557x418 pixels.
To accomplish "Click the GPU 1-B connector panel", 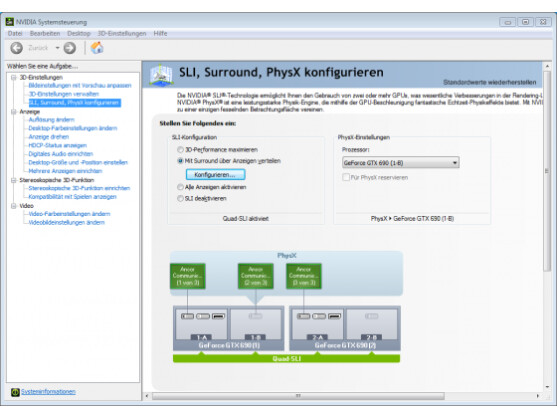I will coord(256,325).
